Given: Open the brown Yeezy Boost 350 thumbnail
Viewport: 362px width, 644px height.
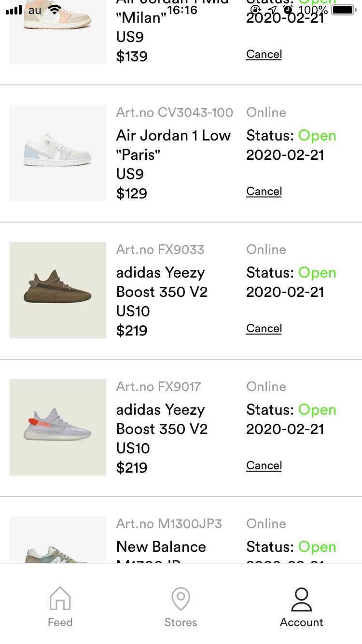Looking at the screenshot, I should [58, 290].
